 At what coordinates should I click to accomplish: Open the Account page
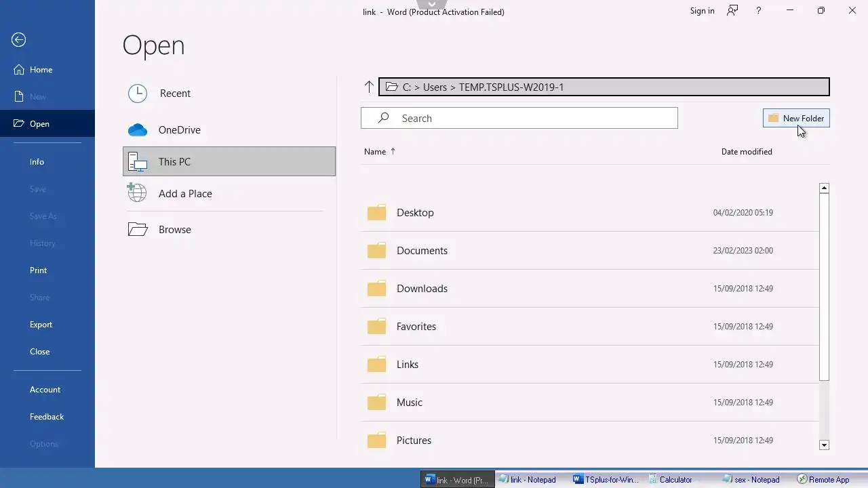47,390
